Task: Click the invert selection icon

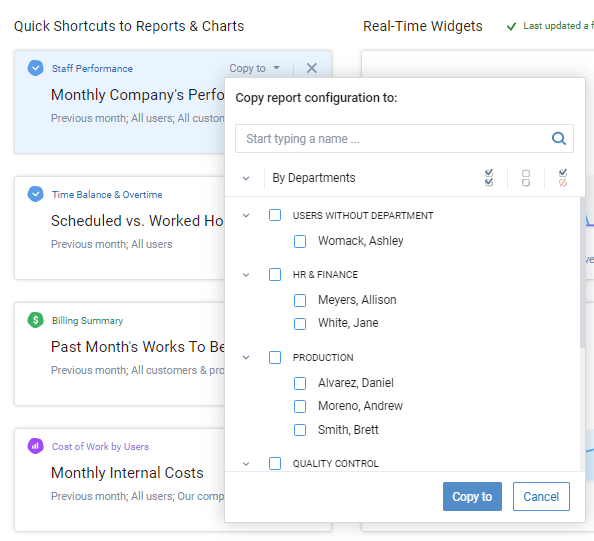Action: pyautogui.click(x=563, y=178)
